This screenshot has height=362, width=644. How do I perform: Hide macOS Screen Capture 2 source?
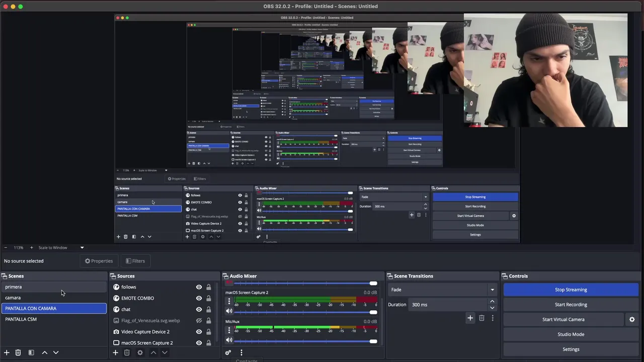point(199,343)
